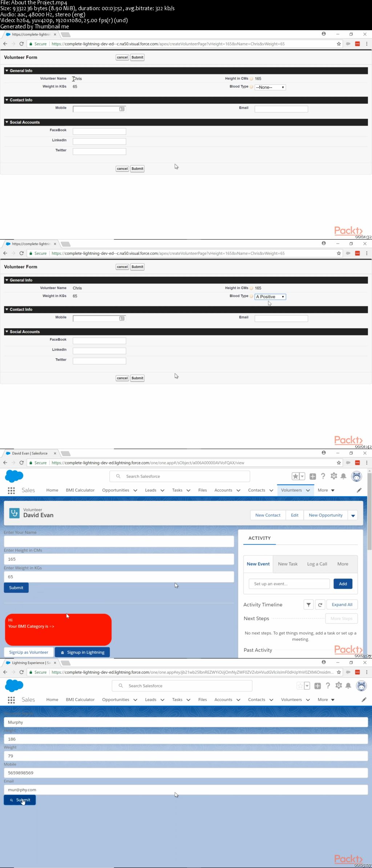This screenshot has width=372, height=868.
Task: Switch to the New Task activity tab
Action: pos(288,564)
